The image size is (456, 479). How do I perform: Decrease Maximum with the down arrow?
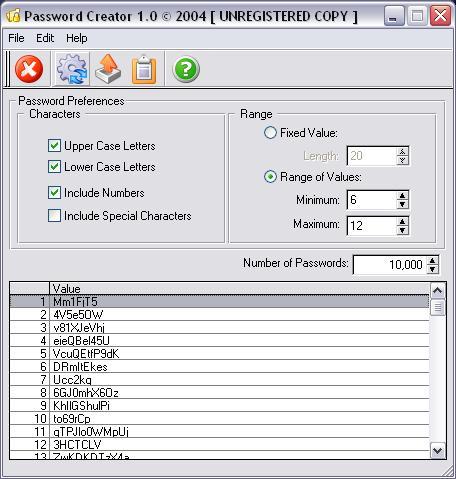coord(402,230)
